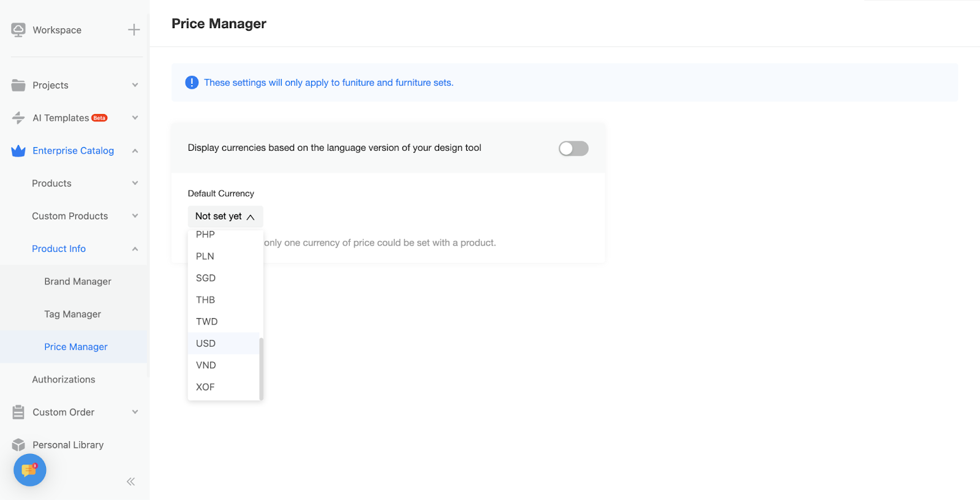Screen dimensions: 980x500
Task: Select USD from currency list
Action: pyautogui.click(x=206, y=344)
